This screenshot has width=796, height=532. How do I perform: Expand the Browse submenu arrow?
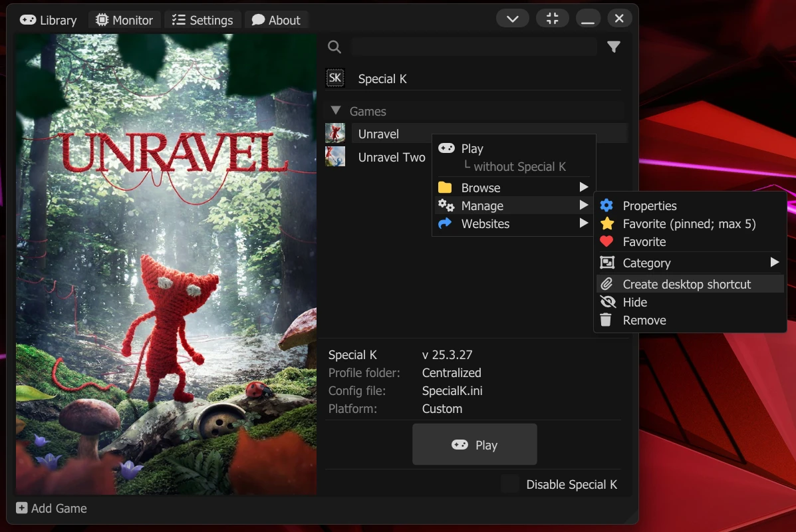tap(584, 188)
